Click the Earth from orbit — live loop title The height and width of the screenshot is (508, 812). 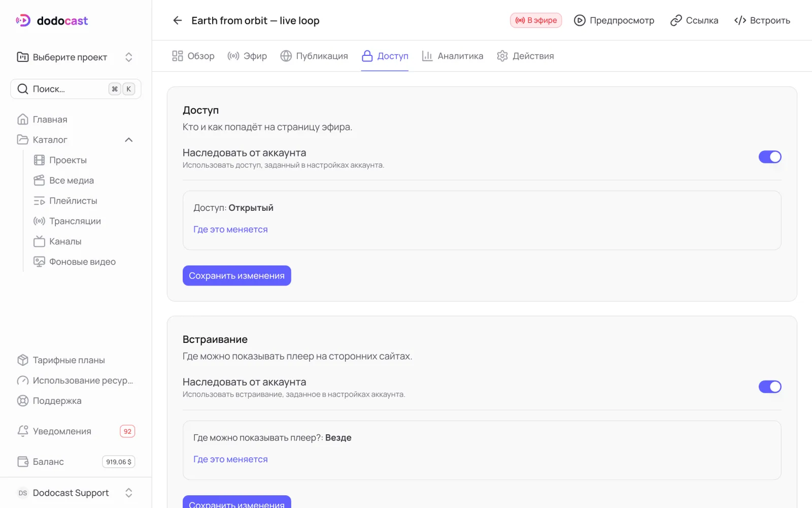[255, 20]
